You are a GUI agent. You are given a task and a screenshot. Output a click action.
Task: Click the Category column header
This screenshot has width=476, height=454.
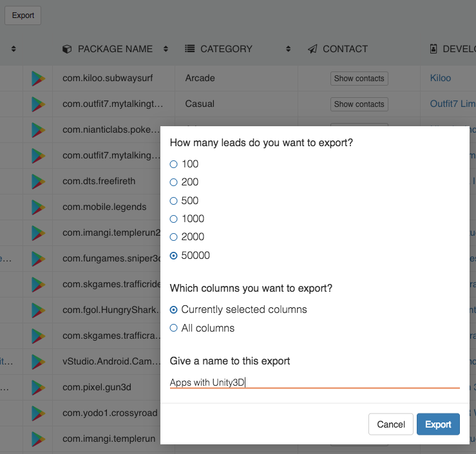pyautogui.click(x=226, y=49)
